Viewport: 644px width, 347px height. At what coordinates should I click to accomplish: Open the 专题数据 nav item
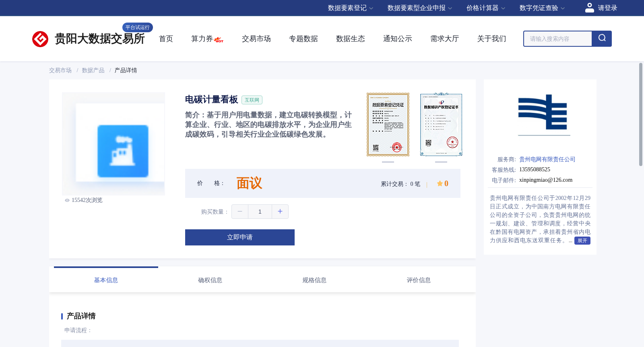point(303,39)
